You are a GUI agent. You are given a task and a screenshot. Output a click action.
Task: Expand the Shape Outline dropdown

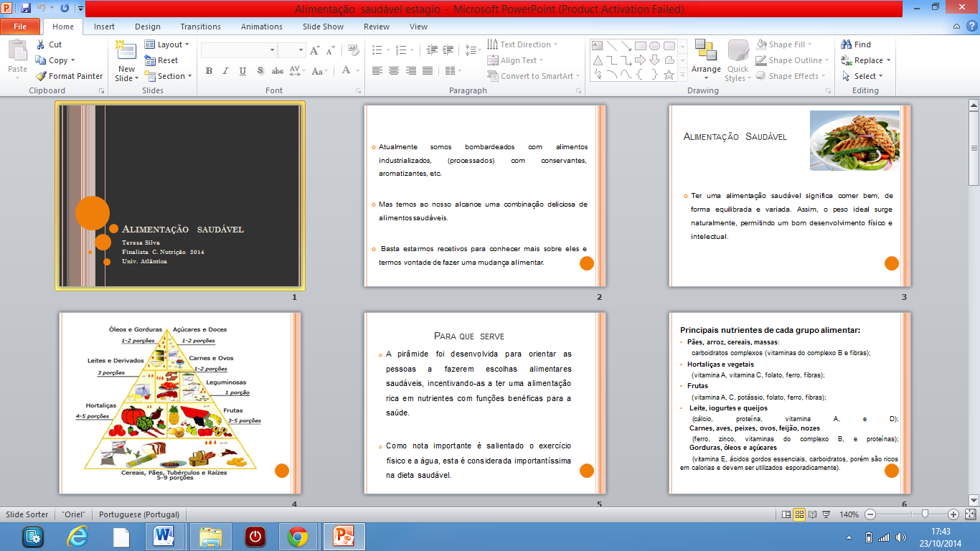click(793, 60)
